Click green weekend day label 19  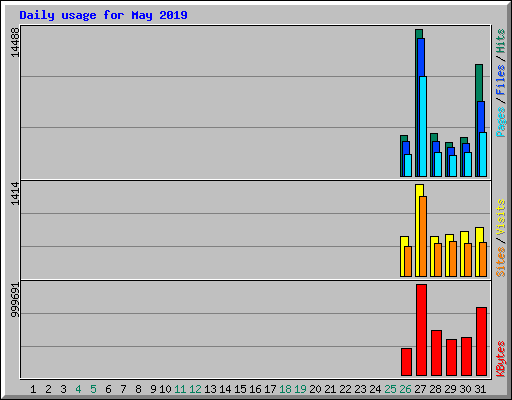(x=300, y=389)
